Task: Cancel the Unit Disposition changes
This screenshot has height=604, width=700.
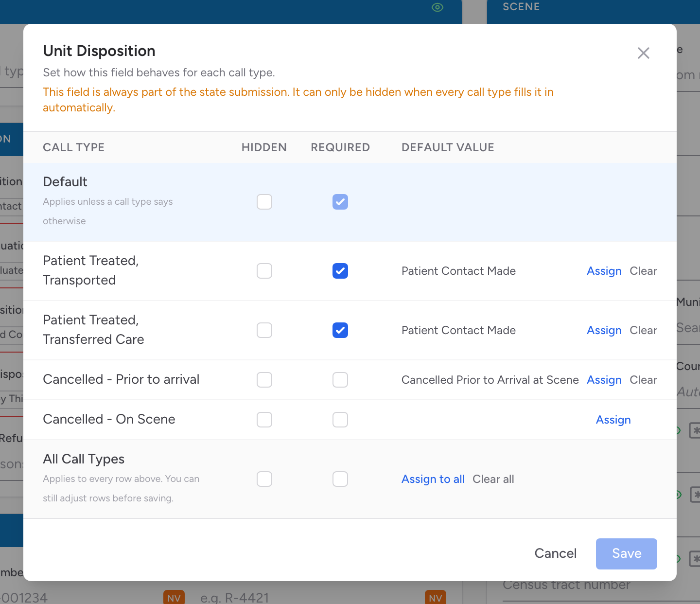Action: point(556,553)
